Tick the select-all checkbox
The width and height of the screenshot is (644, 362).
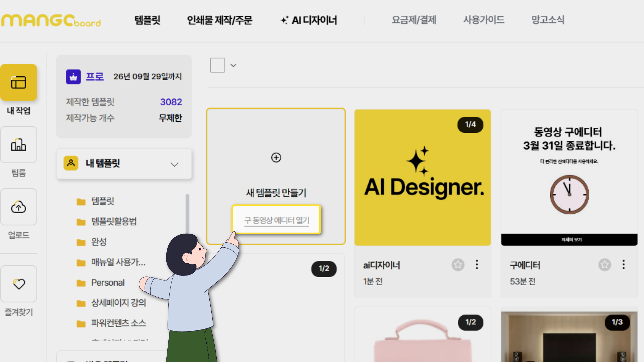point(217,65)
